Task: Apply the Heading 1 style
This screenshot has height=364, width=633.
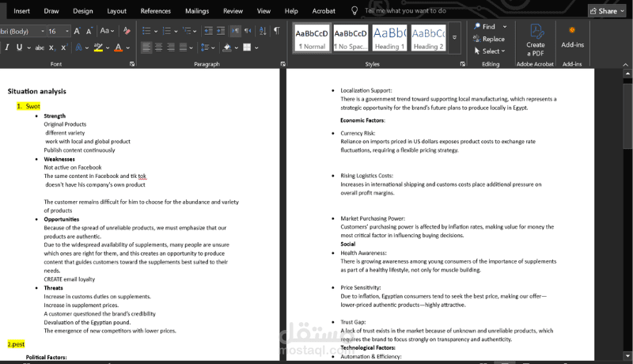Action: click(389, 38)
